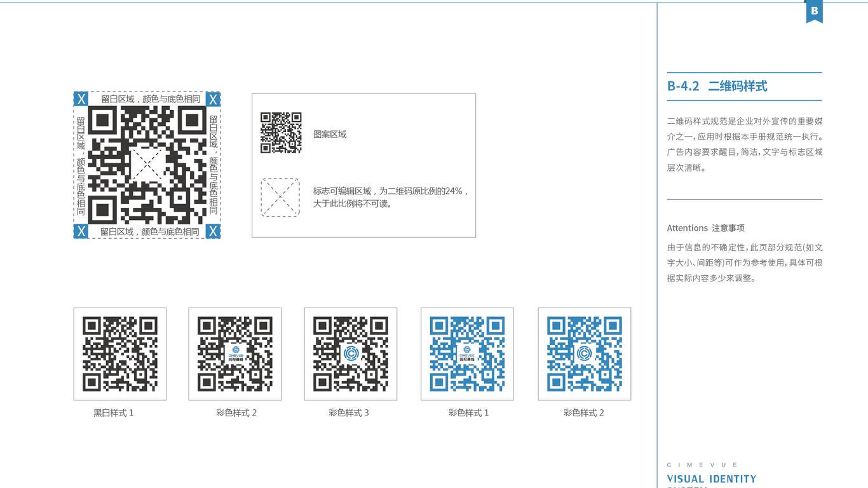Click the text 大于此比例将不可读。
Screen dimensions: 868x488
pyautogui.click(x=353, y=204)
